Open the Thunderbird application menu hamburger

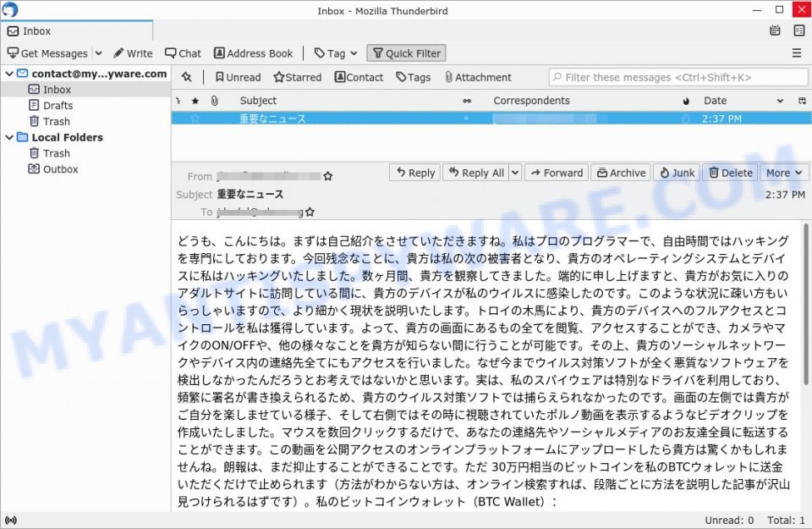[797, 52]
